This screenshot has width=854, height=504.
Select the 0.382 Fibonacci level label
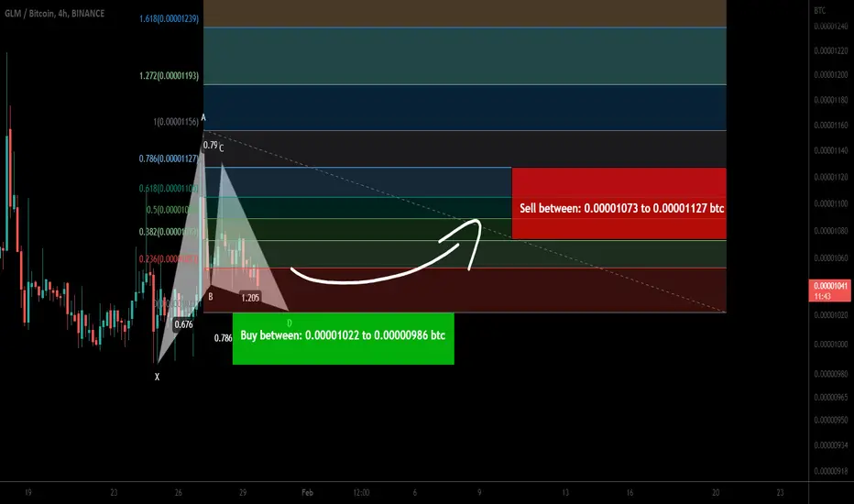pos(169,232)
